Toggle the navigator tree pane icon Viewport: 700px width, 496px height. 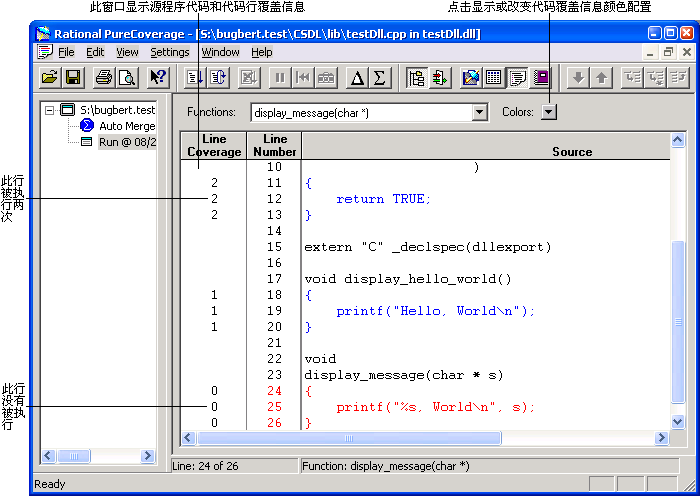tap(417, 78)
